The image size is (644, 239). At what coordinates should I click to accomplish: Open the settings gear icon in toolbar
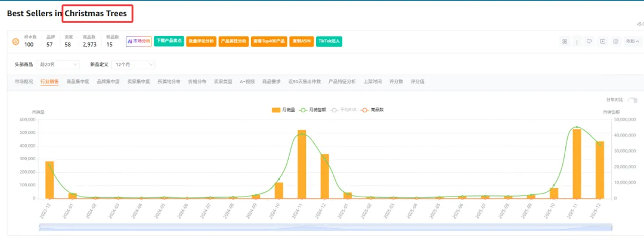[615, 41]
